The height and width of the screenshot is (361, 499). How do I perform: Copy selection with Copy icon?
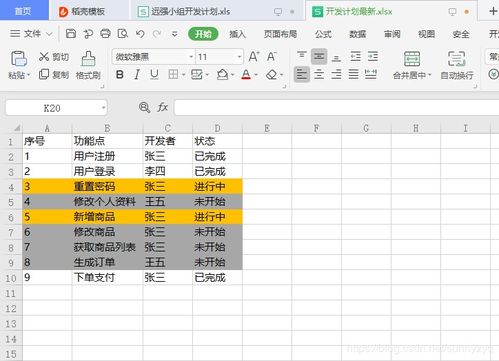(x=44, y=74)
